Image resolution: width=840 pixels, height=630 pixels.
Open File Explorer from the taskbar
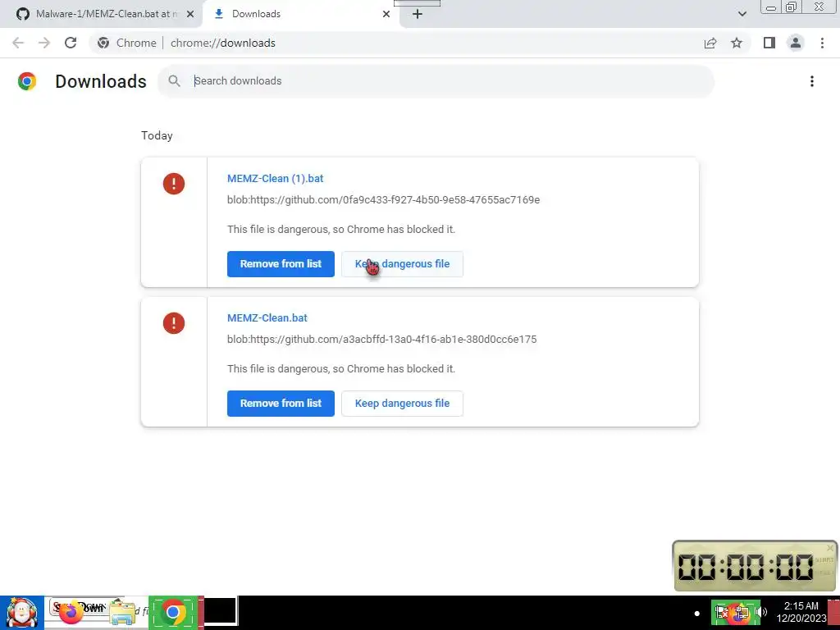[123, 613]
